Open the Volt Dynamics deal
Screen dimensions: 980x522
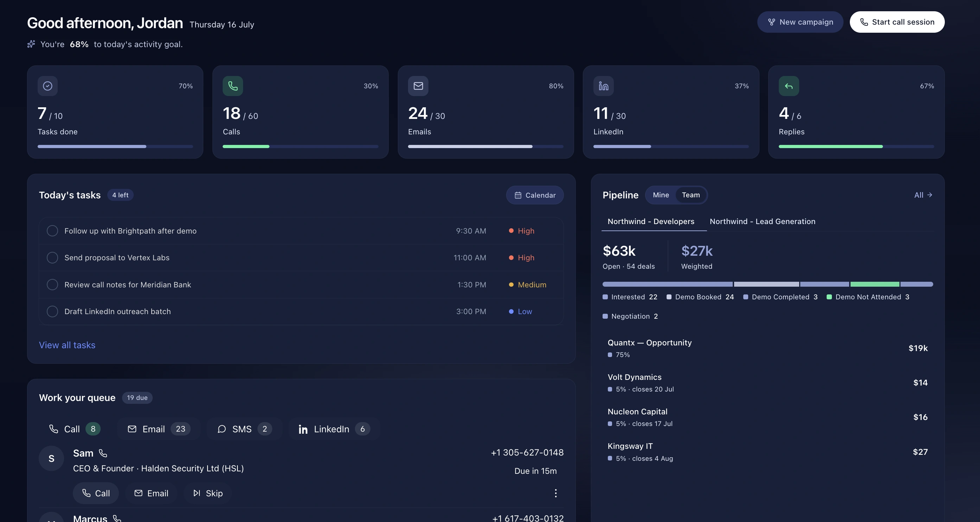(768, 383)
